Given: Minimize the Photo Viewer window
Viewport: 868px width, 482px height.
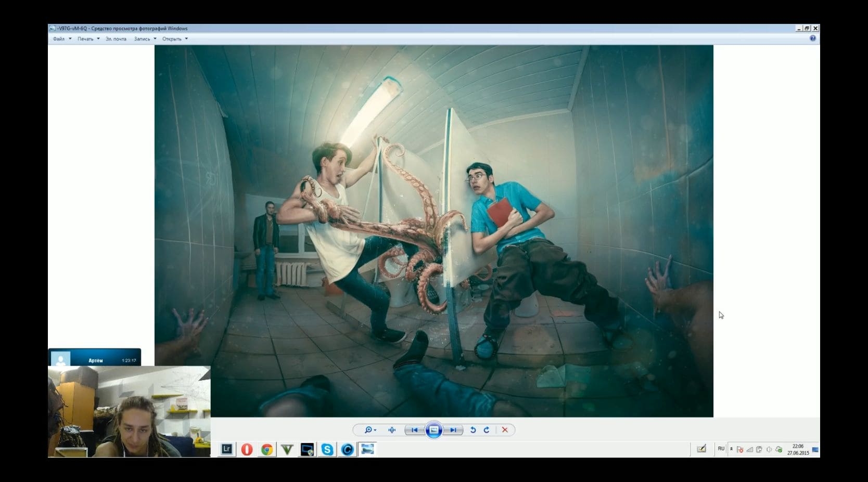Looking at the screenshot, I should click(799, 29).
